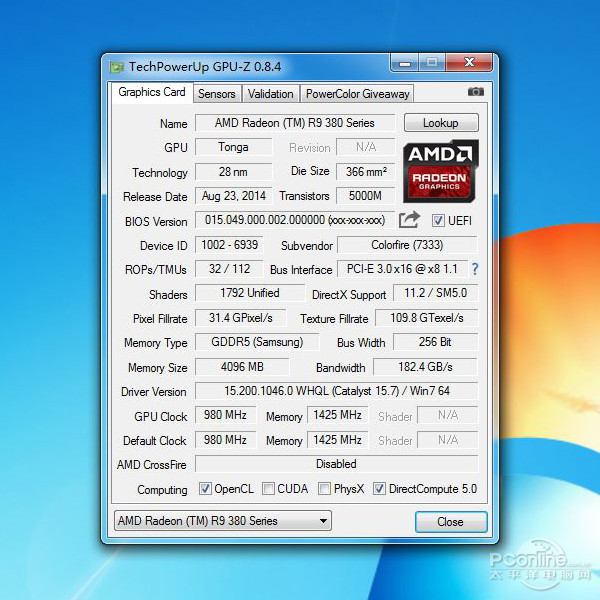Click the AMD Radeon Graphics logo
This screenshot has width=600, height=600.
[440, 171]
